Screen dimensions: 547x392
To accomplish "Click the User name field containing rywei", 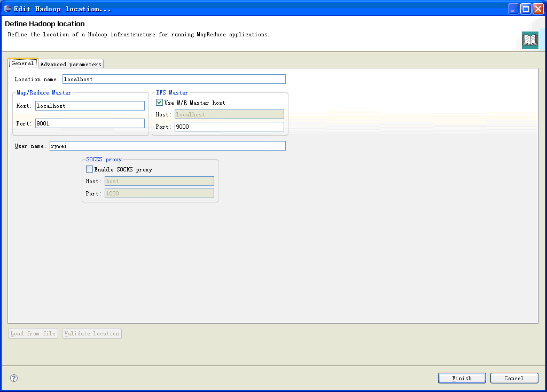I will pos(167,145).
